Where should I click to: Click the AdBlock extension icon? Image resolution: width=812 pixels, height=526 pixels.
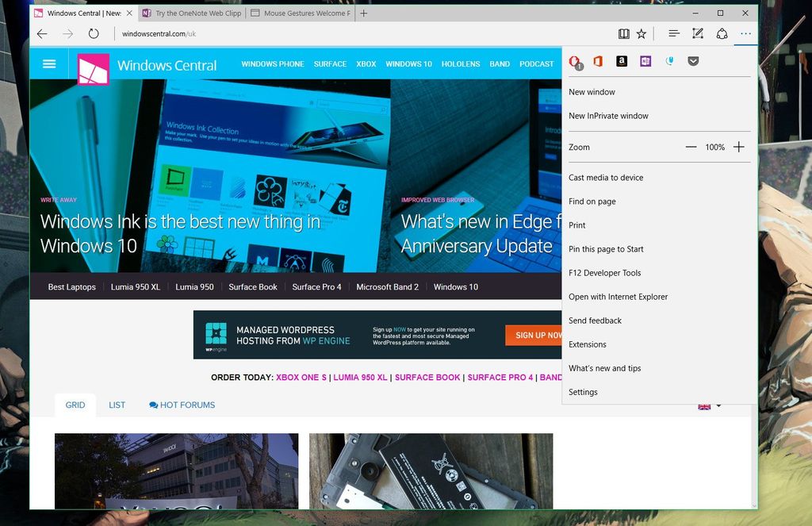(x=574, y=61)
